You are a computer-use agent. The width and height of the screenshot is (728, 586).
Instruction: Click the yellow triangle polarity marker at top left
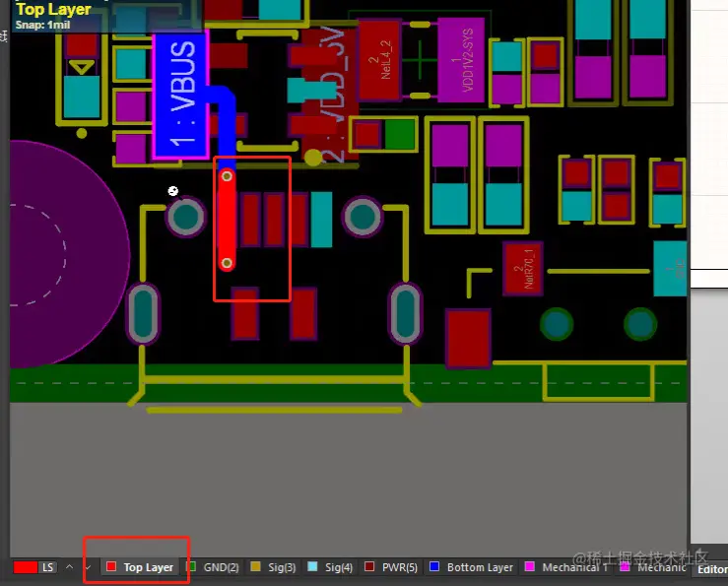[82, 67]
